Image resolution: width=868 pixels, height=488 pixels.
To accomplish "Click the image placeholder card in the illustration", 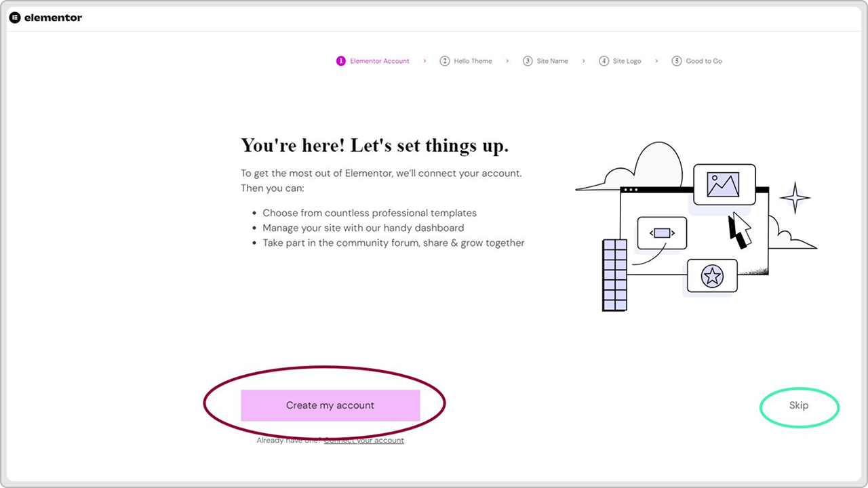I will [724, 183].
